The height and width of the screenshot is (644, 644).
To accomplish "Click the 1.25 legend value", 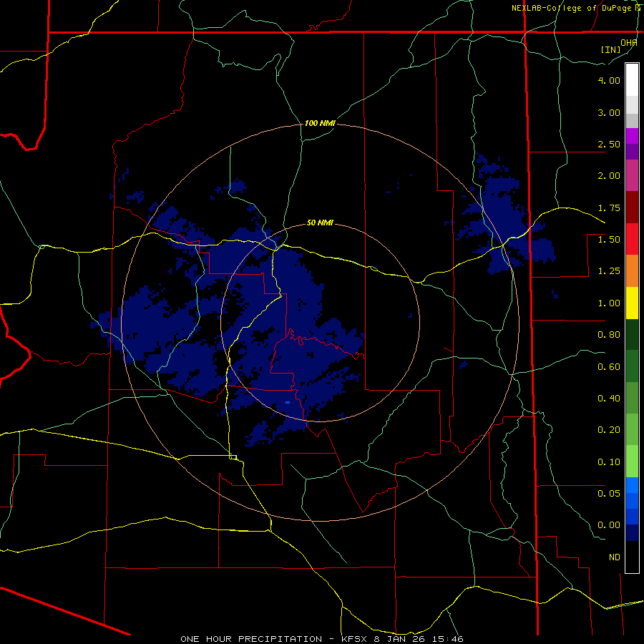I will coord(609,271).
